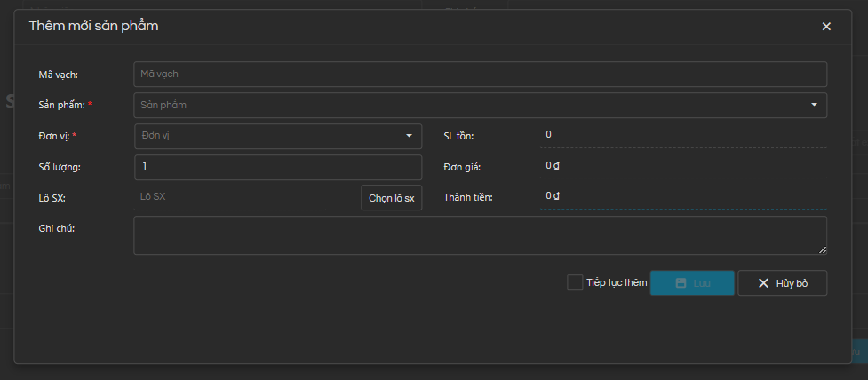Click into the Ghi chú notes textarea
Viewport: 868px width, 380px height.
(x=480, y=235)
